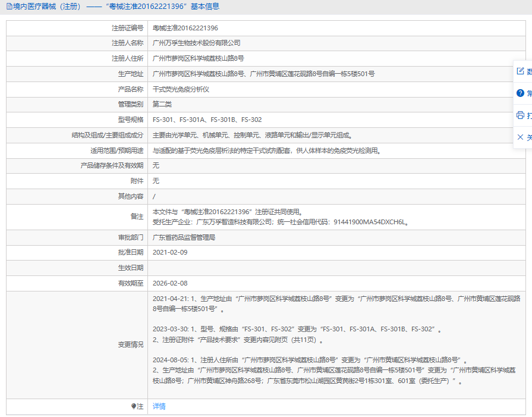The width and height of the screenshot is (532, 417).
Task: Click the 生效日期 label cell
Action: pyautogui.click(x=77, y=268)
